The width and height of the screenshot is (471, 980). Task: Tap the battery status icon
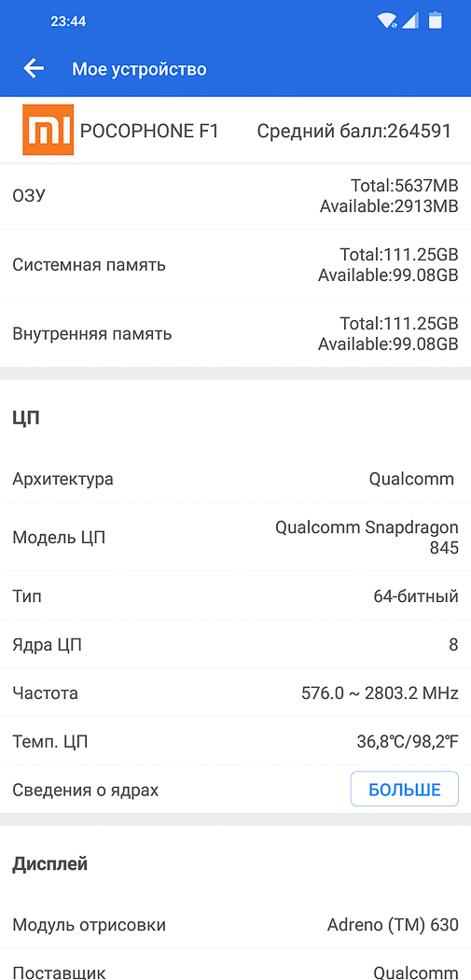tap(436, 21)
